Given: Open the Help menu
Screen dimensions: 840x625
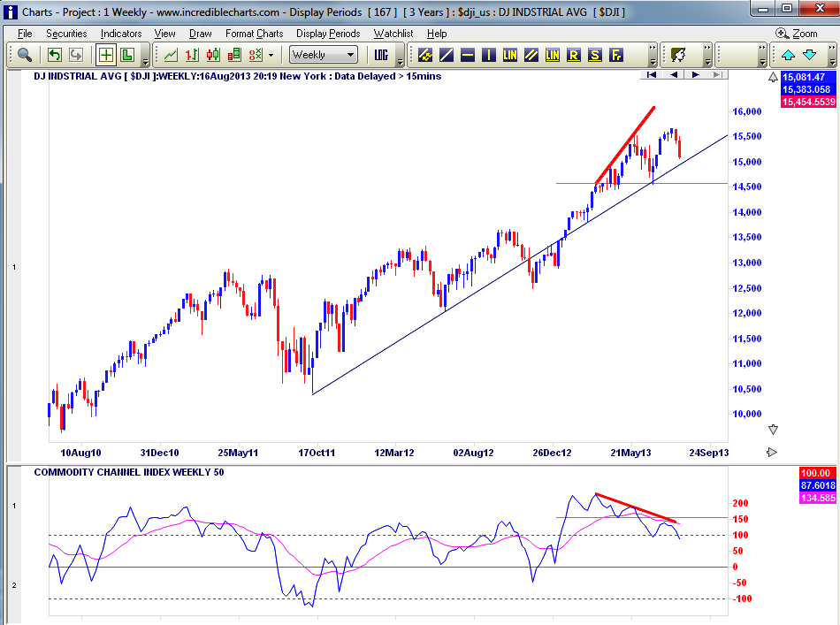Looking at the screenshot, I should click(x=437, y=34).
